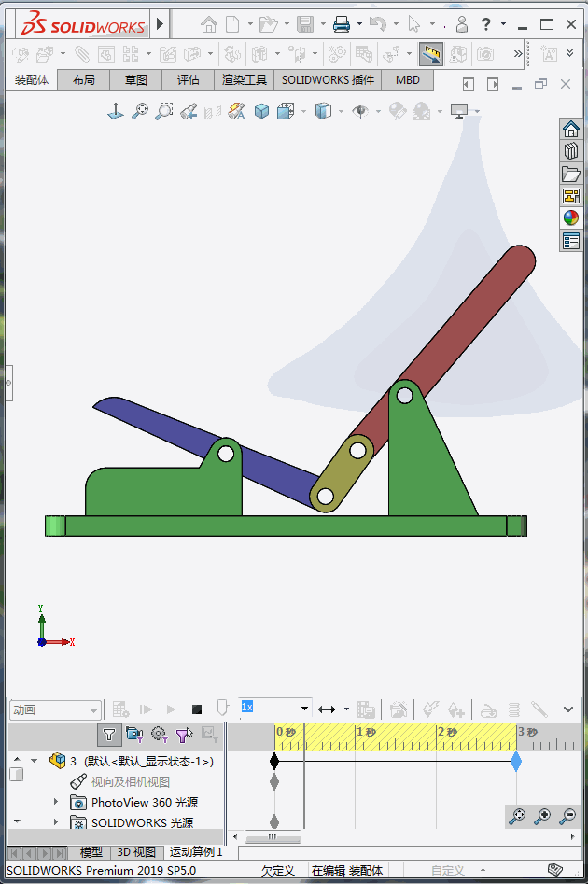Viewport: 588px width, 884px height.
Task: Open File Explorer folder pane icon
Action: [x=570, y=174]
